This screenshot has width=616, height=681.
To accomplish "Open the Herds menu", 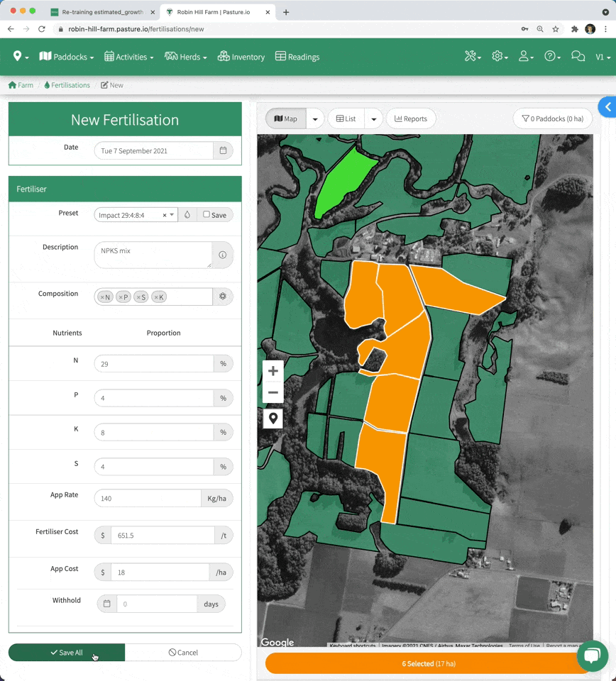I will (x=185, y=57).
